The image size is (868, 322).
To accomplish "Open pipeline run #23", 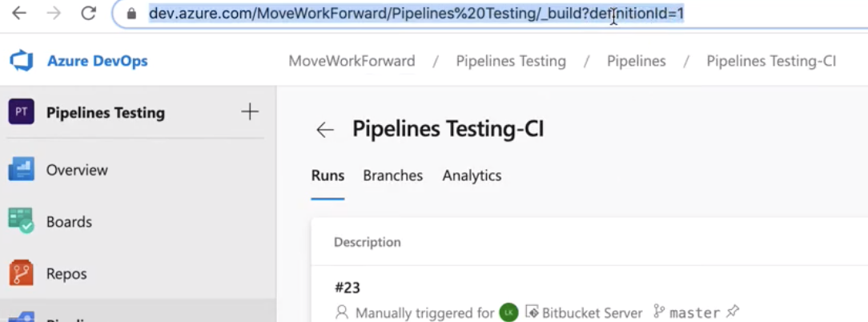I will (348, 288).
